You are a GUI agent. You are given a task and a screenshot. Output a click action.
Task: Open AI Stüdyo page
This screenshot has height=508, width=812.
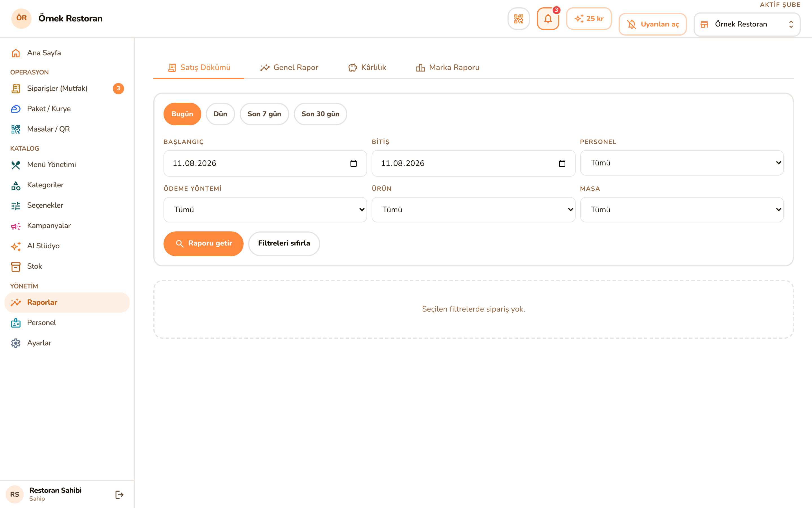pos(67,246)
